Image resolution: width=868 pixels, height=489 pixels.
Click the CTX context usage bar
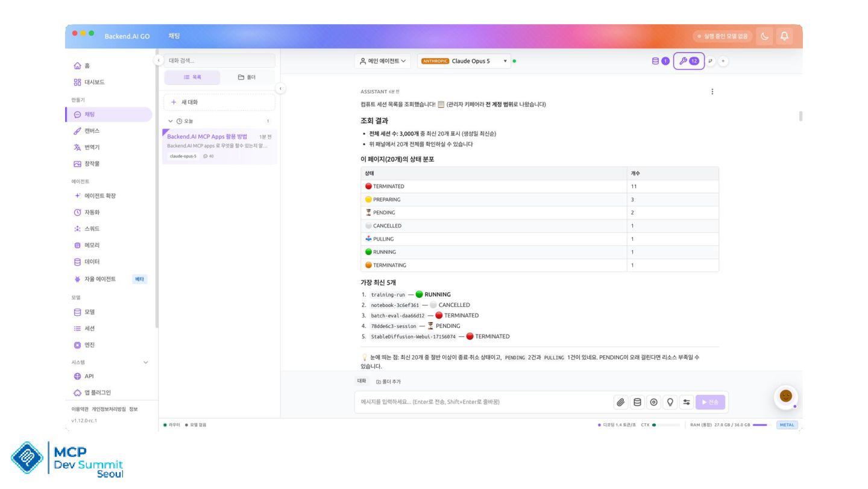point(665,424)
